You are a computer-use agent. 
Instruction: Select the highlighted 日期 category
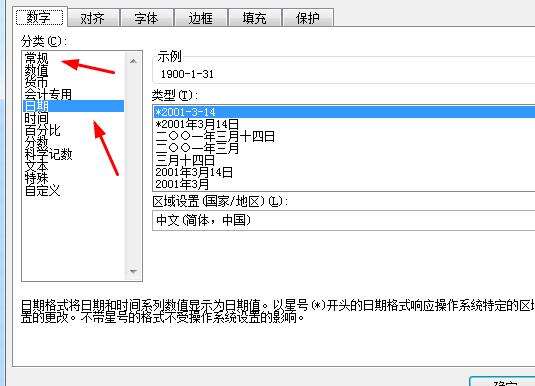pyautogui.click(x=73, y=106)
